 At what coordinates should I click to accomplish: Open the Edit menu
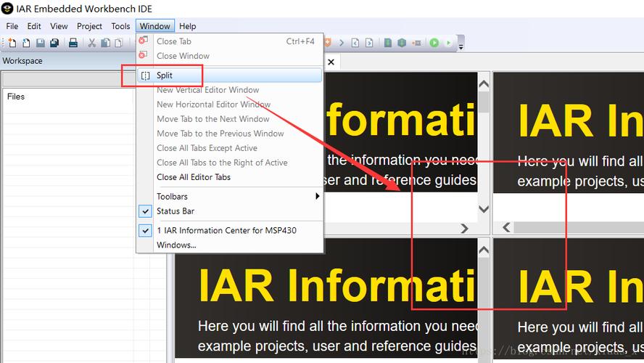(34, 26)
